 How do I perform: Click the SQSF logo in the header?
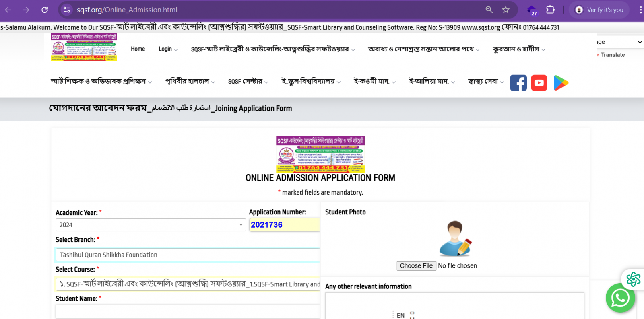click(x=84, y=47)
